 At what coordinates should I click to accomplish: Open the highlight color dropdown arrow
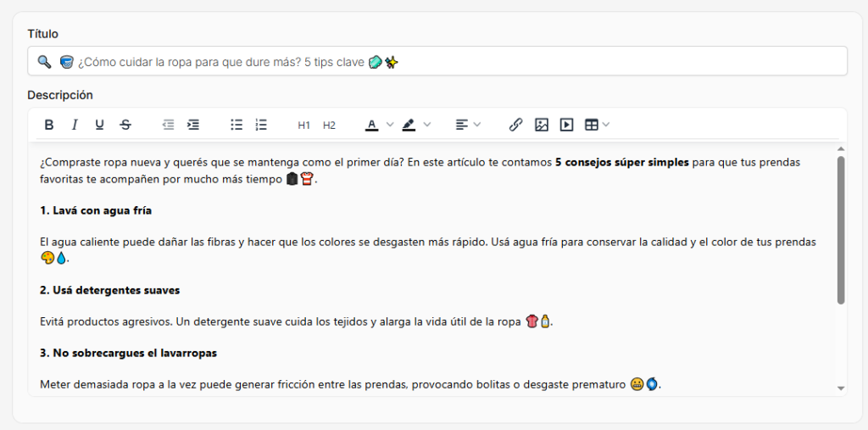pos(427,125)
